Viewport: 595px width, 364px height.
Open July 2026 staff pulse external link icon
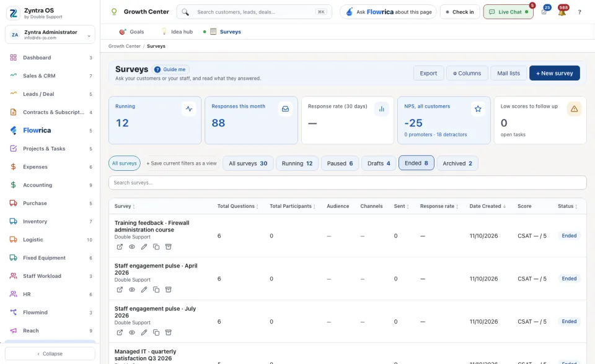(120, 332)
